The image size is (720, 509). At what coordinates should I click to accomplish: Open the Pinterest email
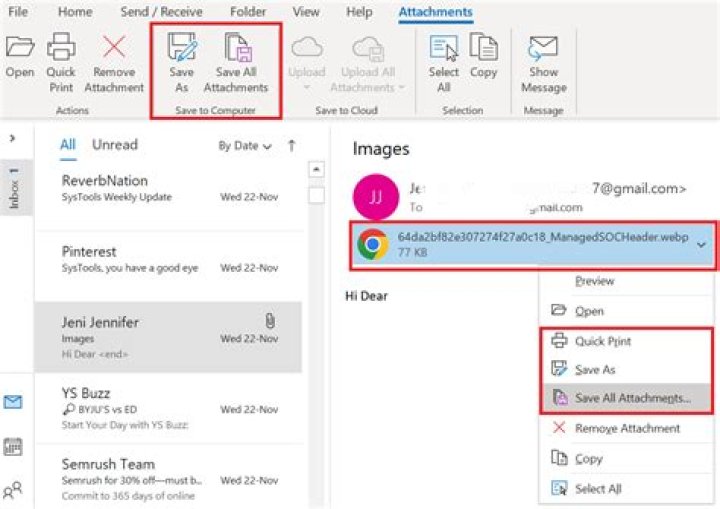point(169,266)
